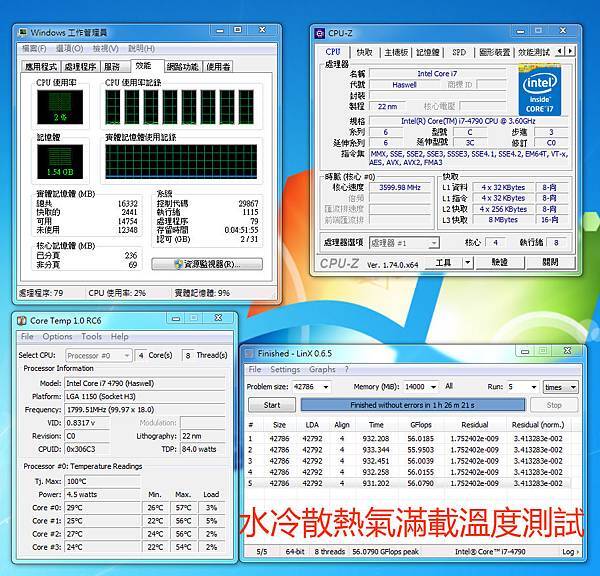Switch to Bench tab in CPU-Z

(x=533, y=52)
